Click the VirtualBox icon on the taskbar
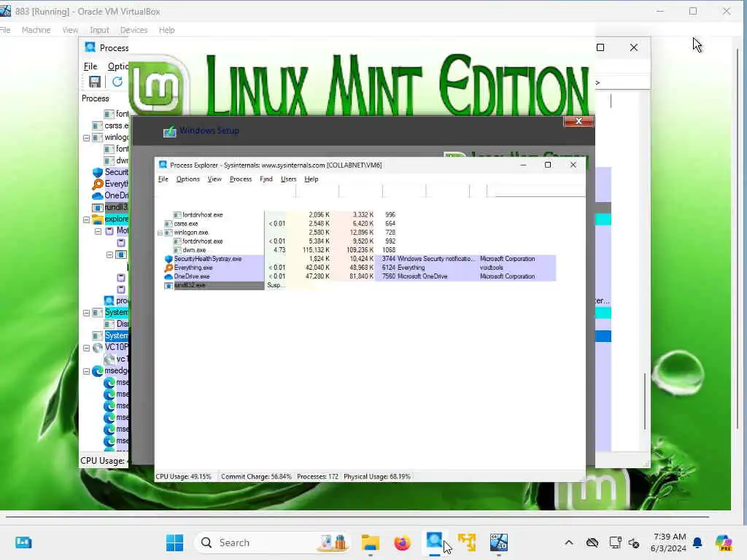Image resolution: width=747 pixels, height=560 pixels. [499, 542]
